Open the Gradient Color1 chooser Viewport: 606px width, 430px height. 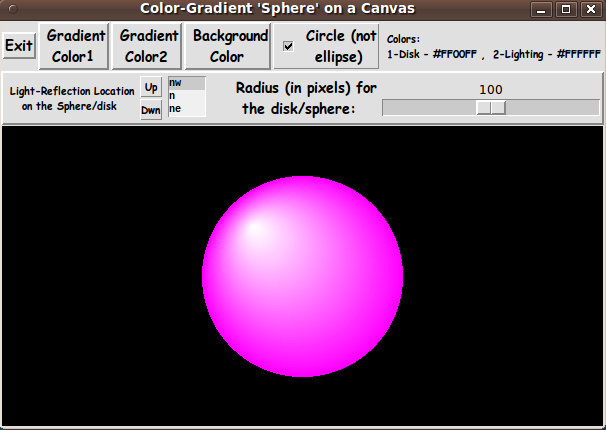73,46
